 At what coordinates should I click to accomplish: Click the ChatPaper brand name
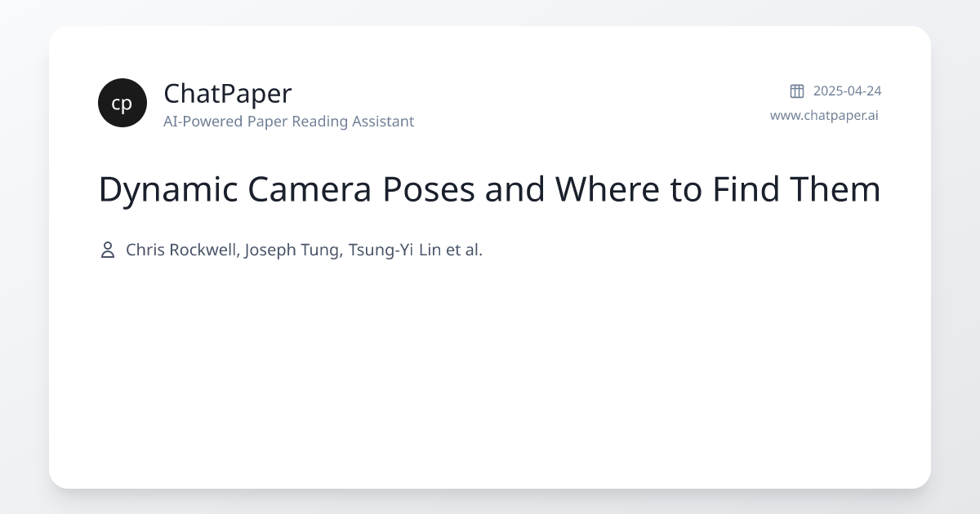(x=227, y=93)
